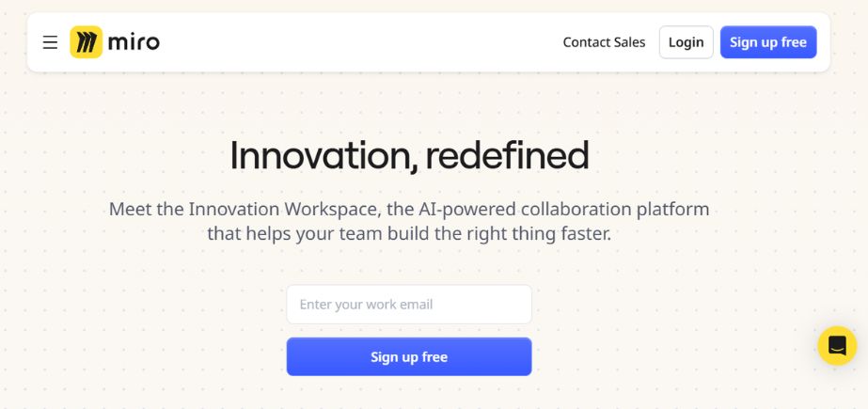Click the phrase "build the right thing faster"
Screen dimensions: 868x409
click(x=498, y=233)
